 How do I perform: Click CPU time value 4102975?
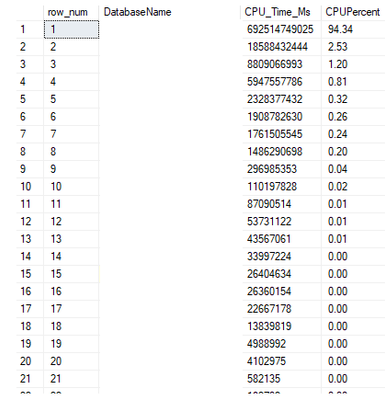266,361
